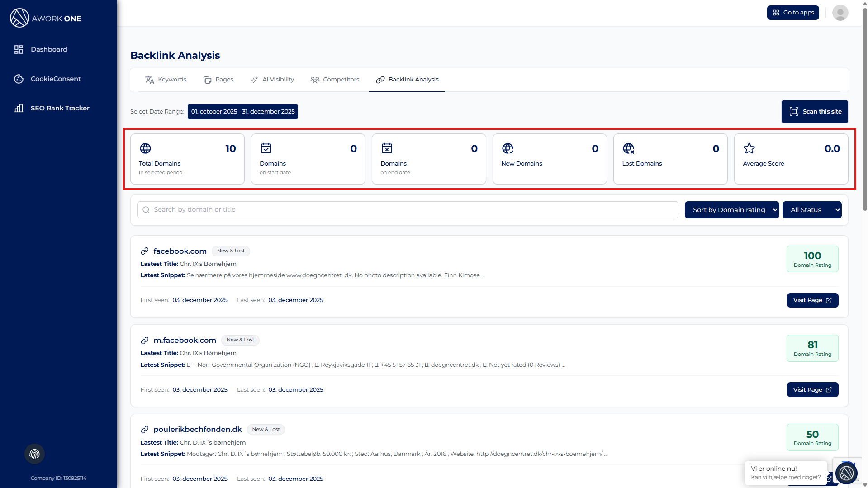Click the domain search input field
868x488 pixels.
coord(407,210)
